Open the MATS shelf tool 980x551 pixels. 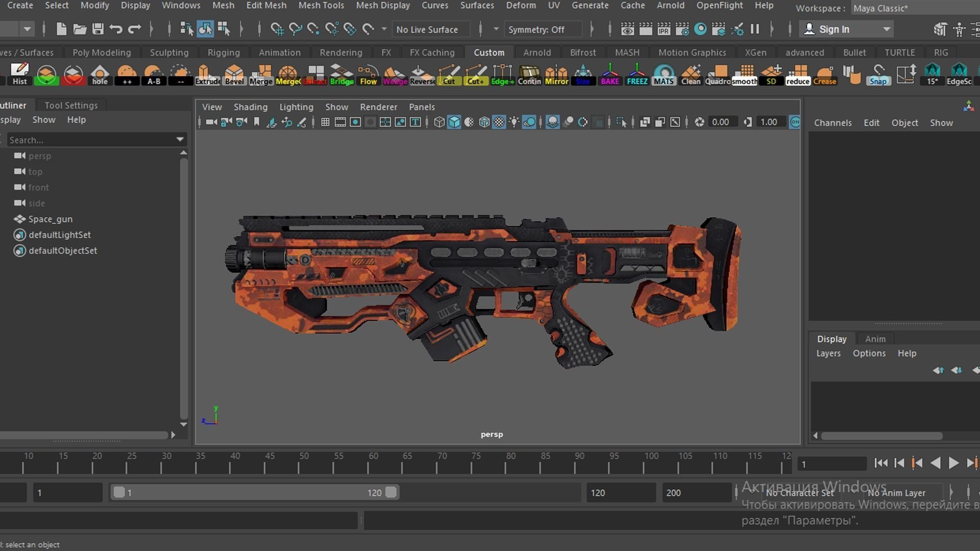pyautogui.click(x=664, y=74)
